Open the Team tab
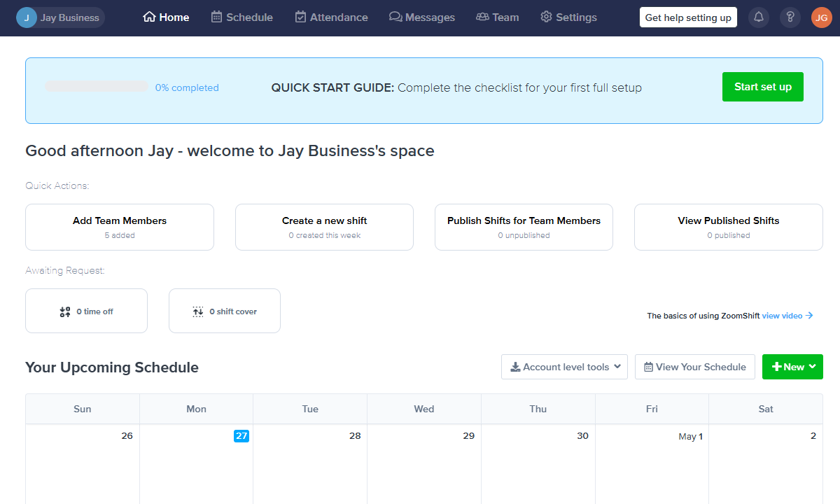Viewport: 840px width, 504px height. tap(498, 17)
